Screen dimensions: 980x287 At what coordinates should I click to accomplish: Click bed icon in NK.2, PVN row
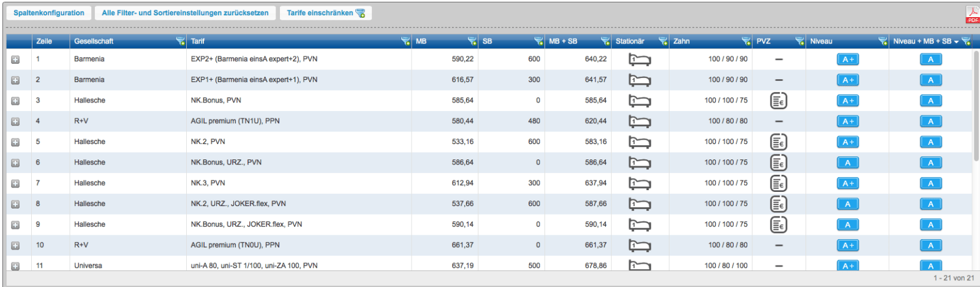[639, 142]
